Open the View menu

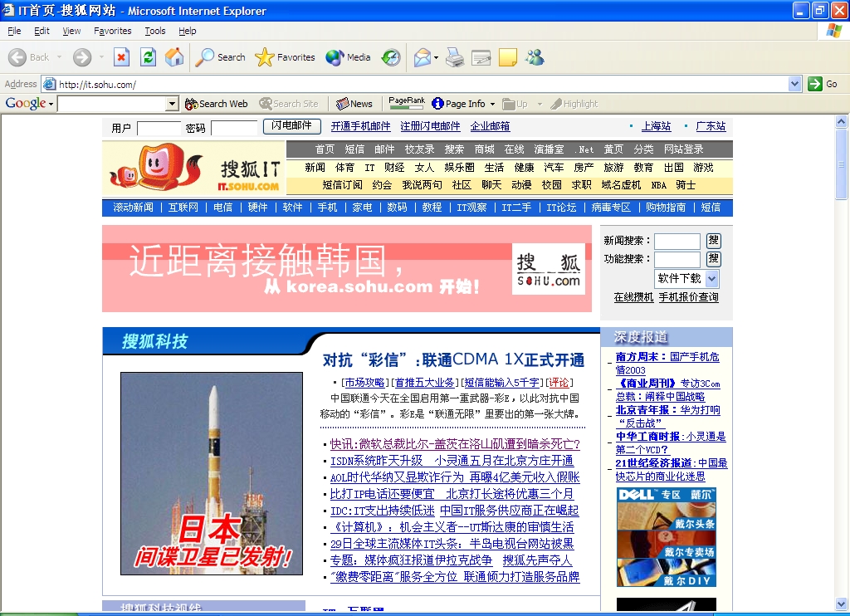pos(71,31)
